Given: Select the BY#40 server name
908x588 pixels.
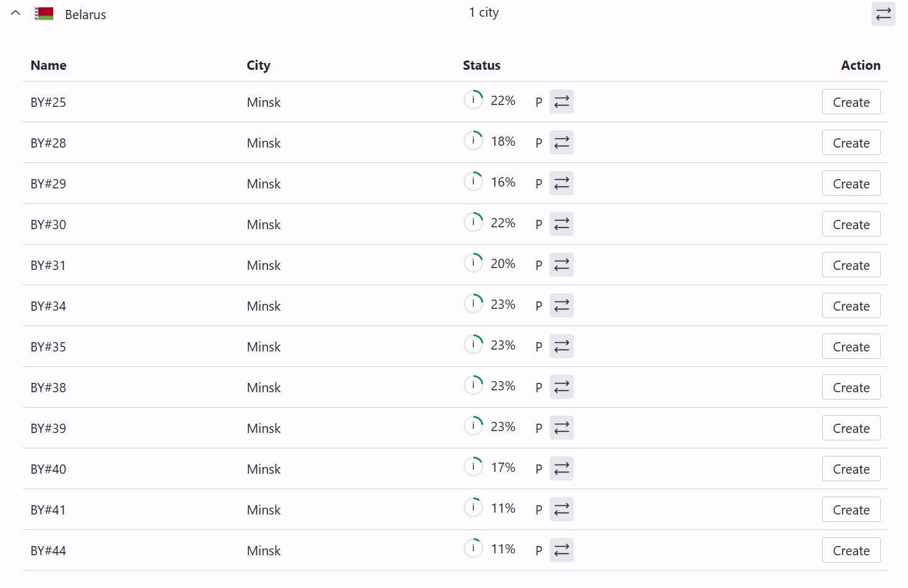Looking at the screenshot, I should (x=48, y=469).
